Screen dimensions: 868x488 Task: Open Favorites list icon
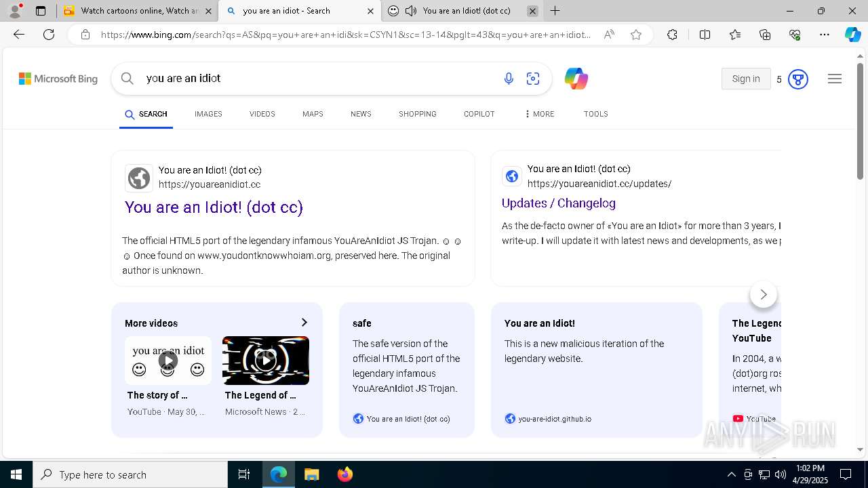pos(735,35)
